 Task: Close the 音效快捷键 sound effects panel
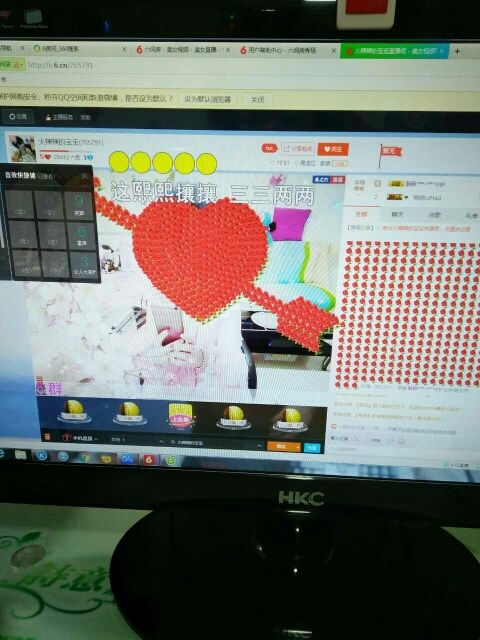coord(84,176)
